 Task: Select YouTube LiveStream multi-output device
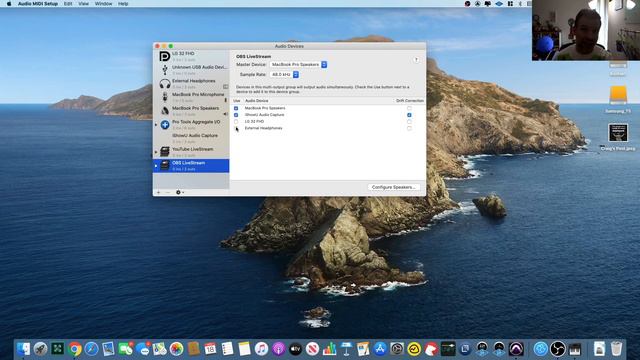tap(191, 152)
